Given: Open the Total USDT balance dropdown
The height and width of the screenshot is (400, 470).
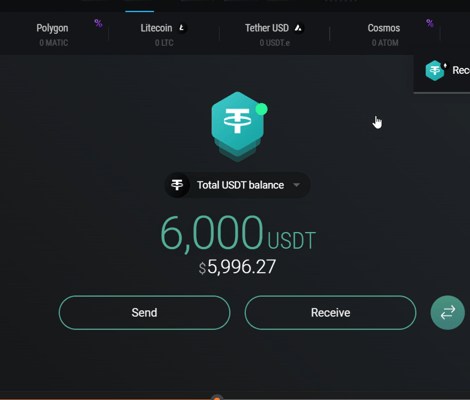Looking at the screenshot, I should click(x=238, y=185).
